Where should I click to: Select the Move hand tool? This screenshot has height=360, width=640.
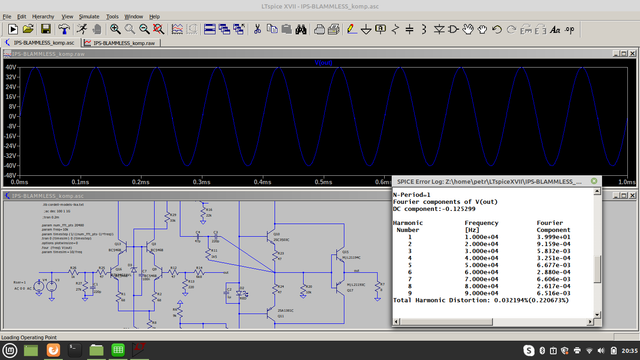tap(468, 29)
